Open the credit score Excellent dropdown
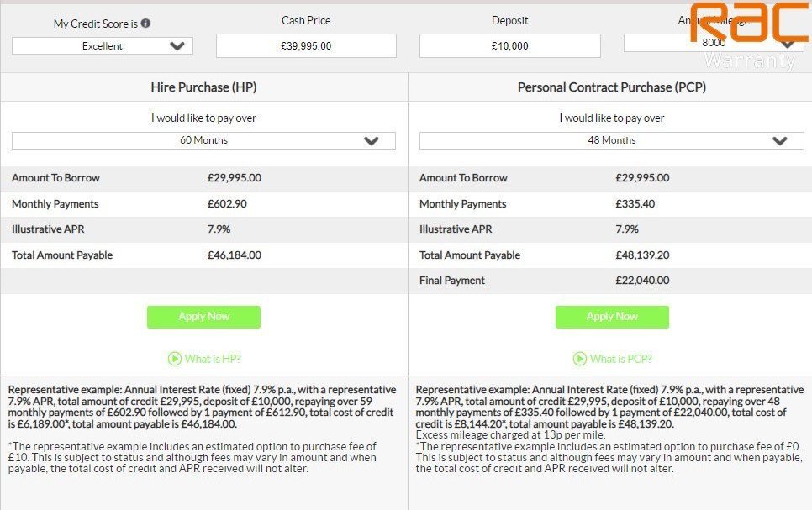This screenshot has width=812, height=510. [103, 46]
